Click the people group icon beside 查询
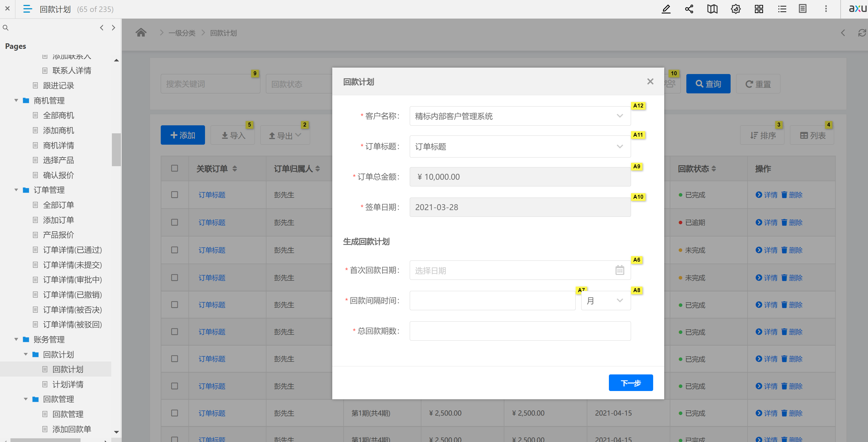 coord(670,84)
